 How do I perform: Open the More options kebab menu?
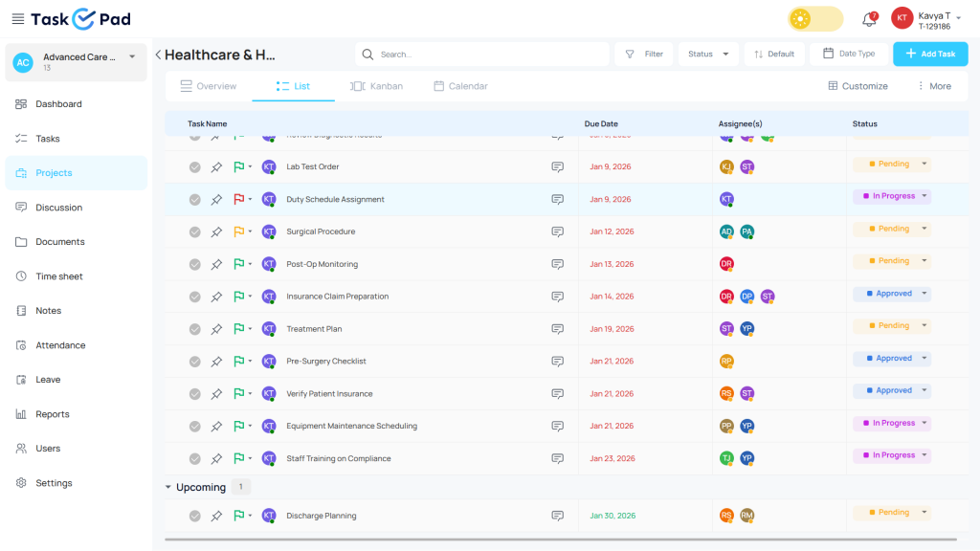click(934, 86)
